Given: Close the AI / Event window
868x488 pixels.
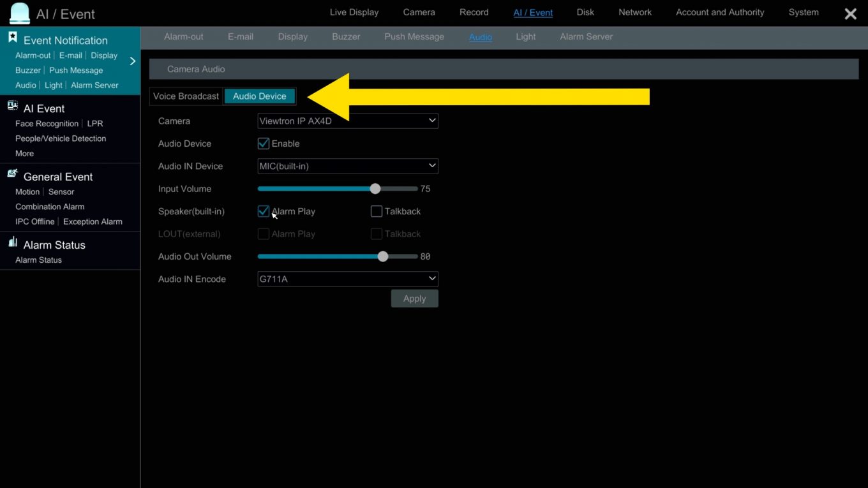Looking at the screenshot, I should pos(850,14).
